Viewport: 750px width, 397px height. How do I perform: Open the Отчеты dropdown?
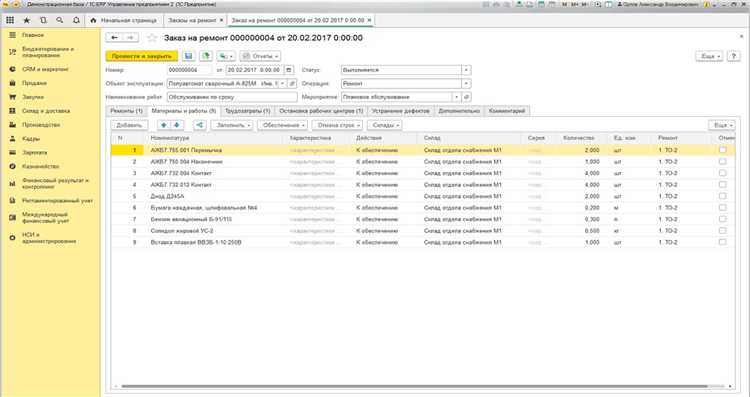(x=260, y=56)
